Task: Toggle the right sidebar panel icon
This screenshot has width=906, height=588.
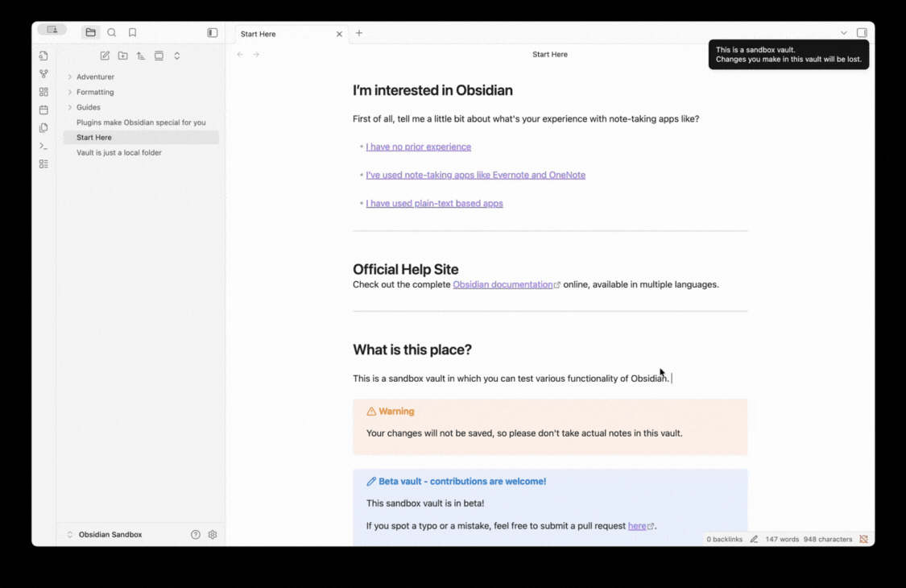Action: coord(862,33)
